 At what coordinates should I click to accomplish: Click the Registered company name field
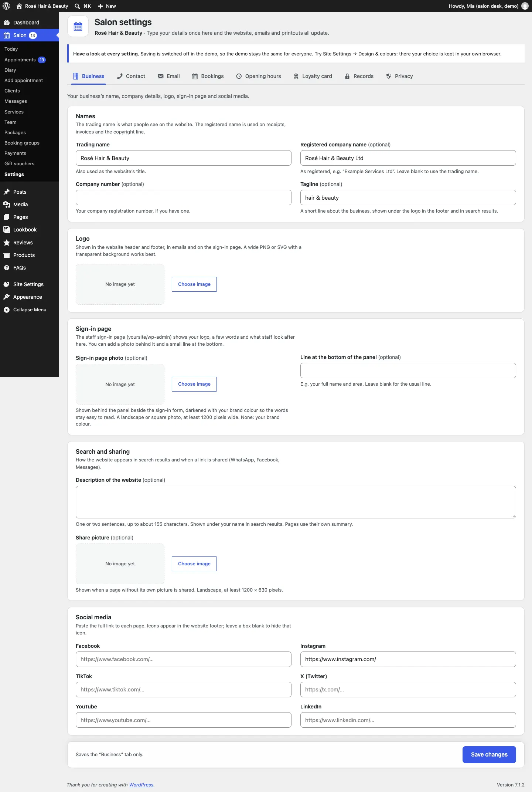(x=408, y=158)
